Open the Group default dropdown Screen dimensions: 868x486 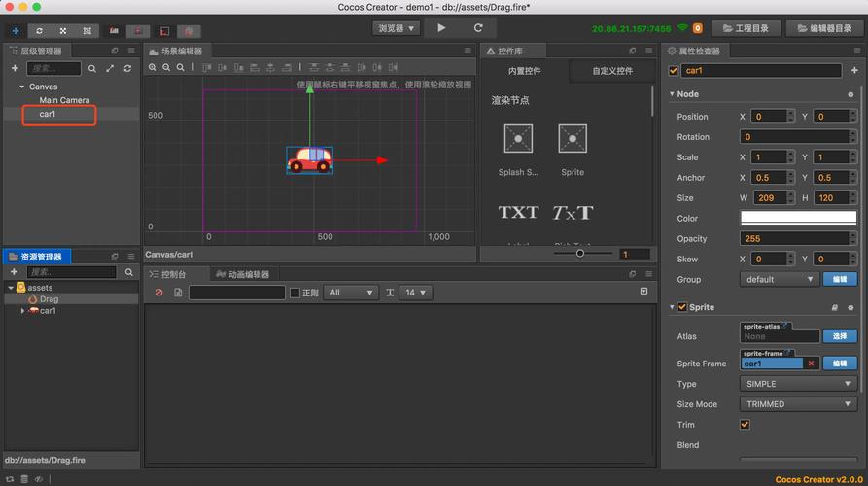(x=779, y=280)
